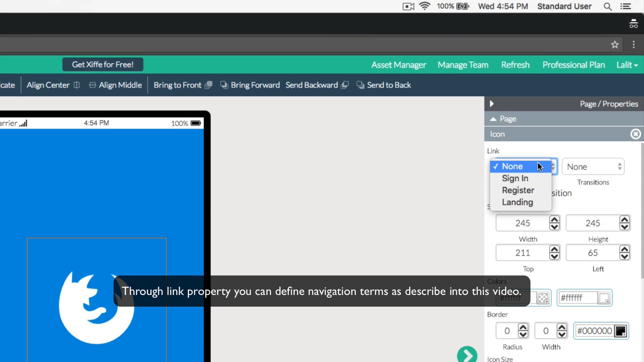Click the green next arrow button

[x=467, y=355]
